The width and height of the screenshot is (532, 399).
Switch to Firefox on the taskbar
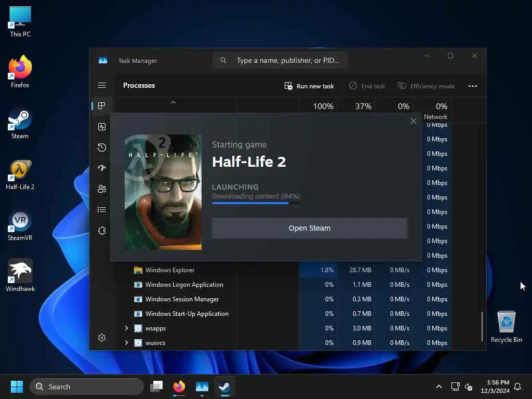pos(179,387)
